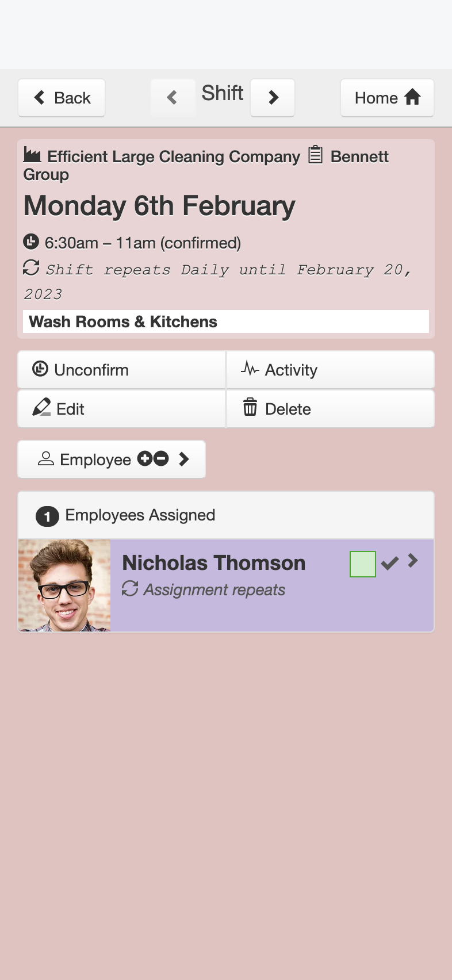Click the Wash Rooms & Kitchens label

[123, 321]
